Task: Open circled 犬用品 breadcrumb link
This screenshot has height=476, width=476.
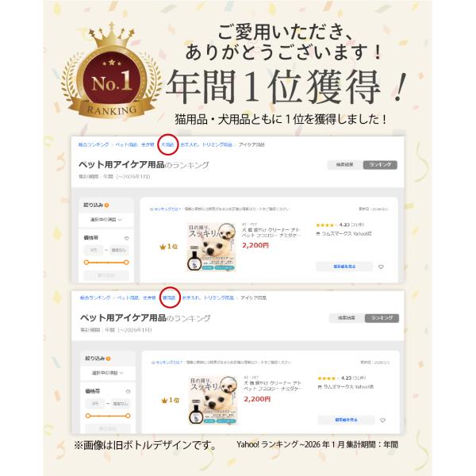Action: click(x=167, y=145)
